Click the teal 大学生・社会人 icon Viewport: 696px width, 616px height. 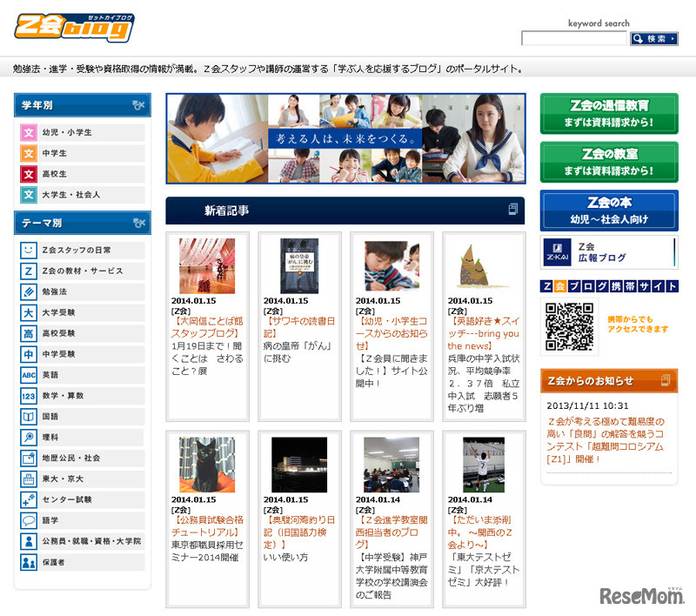(x=29, y=195)
